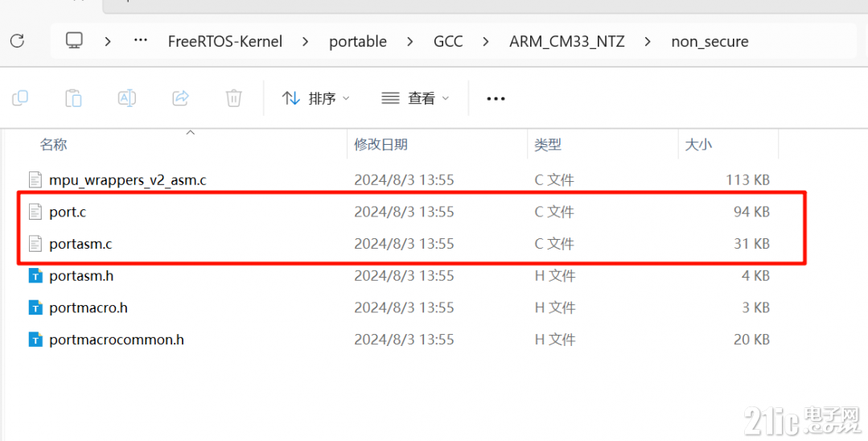Image resolution: width=868 pixels, height=441 pixels.
Task: Expand the chevron after the monitor icon
Action: point(108,42)
